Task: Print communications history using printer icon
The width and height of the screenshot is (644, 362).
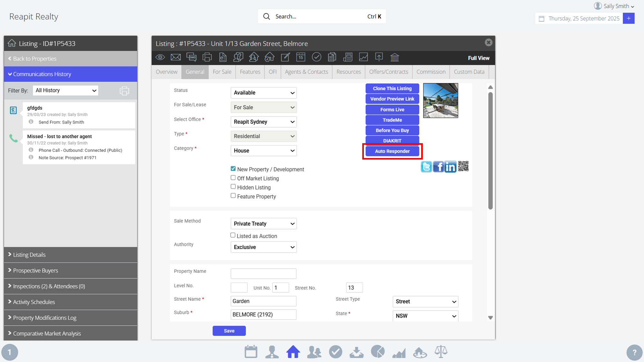Action: 124,91
